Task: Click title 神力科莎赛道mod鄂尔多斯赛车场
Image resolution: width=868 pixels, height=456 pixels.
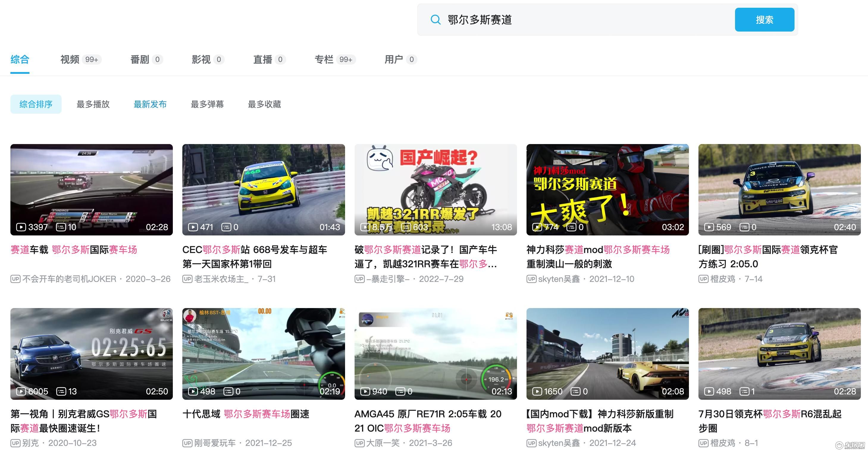Action: [598, 257]
